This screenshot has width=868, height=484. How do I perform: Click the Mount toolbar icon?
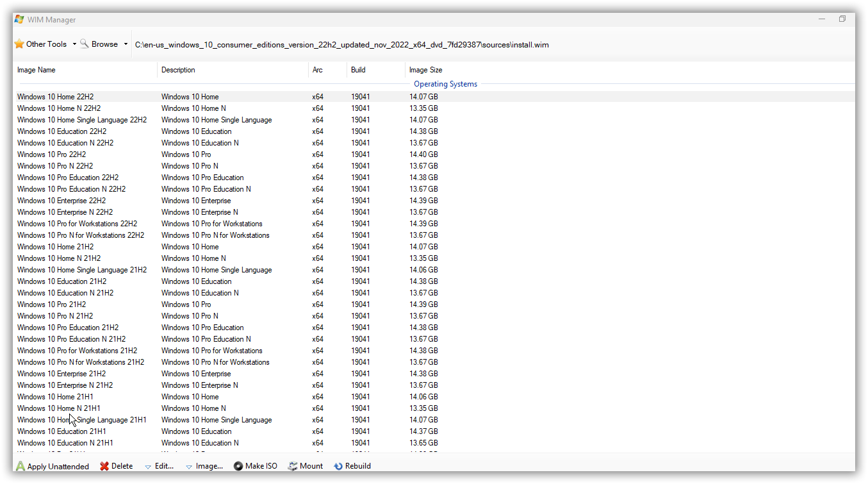click(x=293, y=466)
